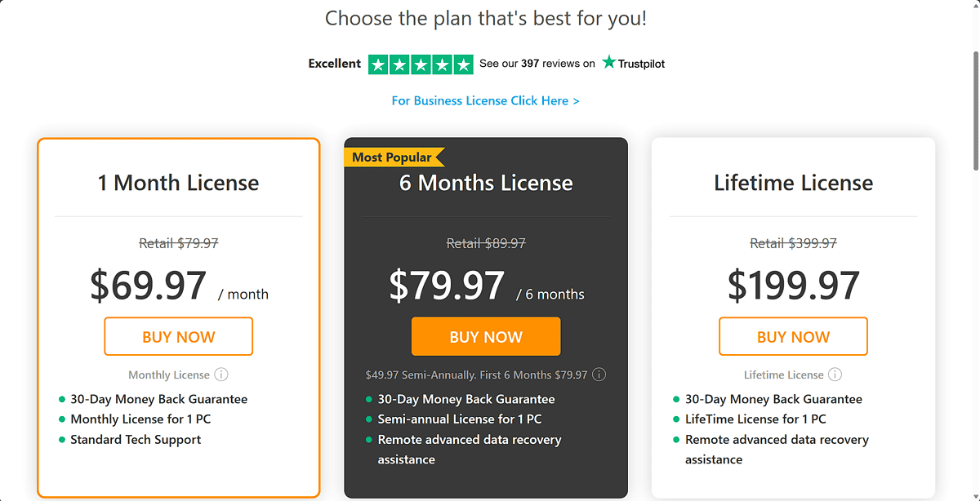The height and width of the screenshot is (501, 980).
Task: Select the 6 Months License card heading
Action: (486, 183)
